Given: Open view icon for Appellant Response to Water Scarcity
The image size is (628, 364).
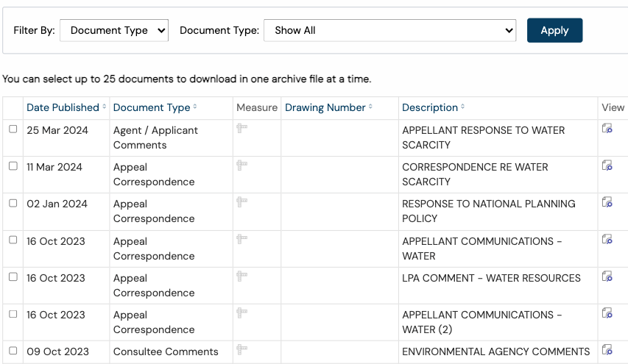Looking at the screenshot, I should (607, 129).
